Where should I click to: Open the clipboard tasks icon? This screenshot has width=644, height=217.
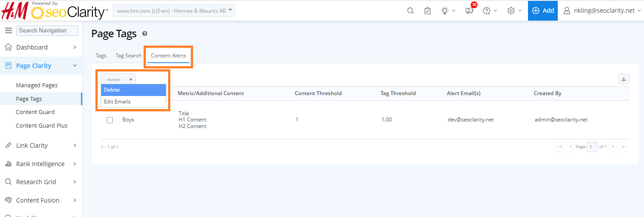tap(428, 11)
